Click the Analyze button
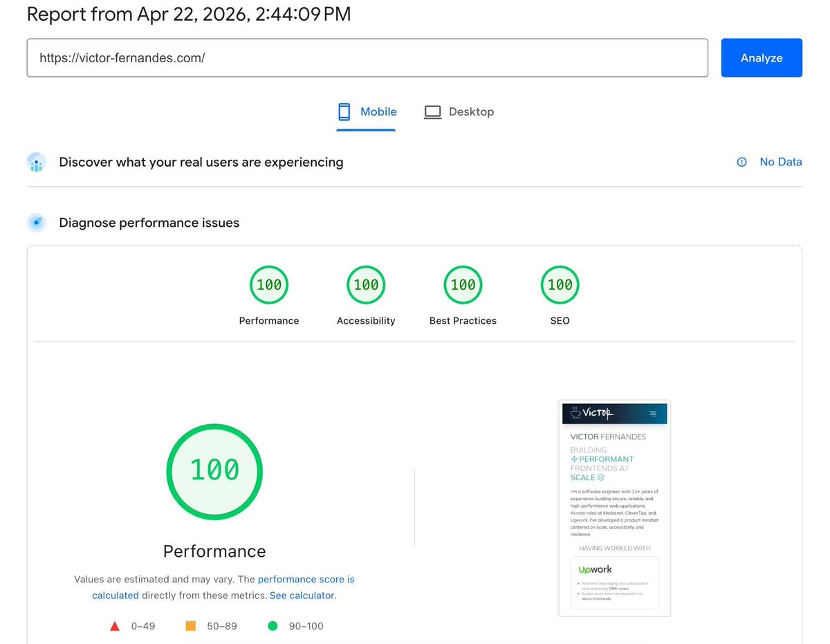 click(x=762, y=58)
